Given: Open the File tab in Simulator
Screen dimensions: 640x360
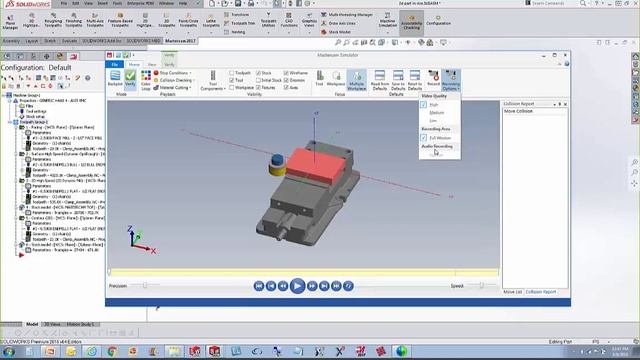Looking at the screenshot, I should click(115, 64).
